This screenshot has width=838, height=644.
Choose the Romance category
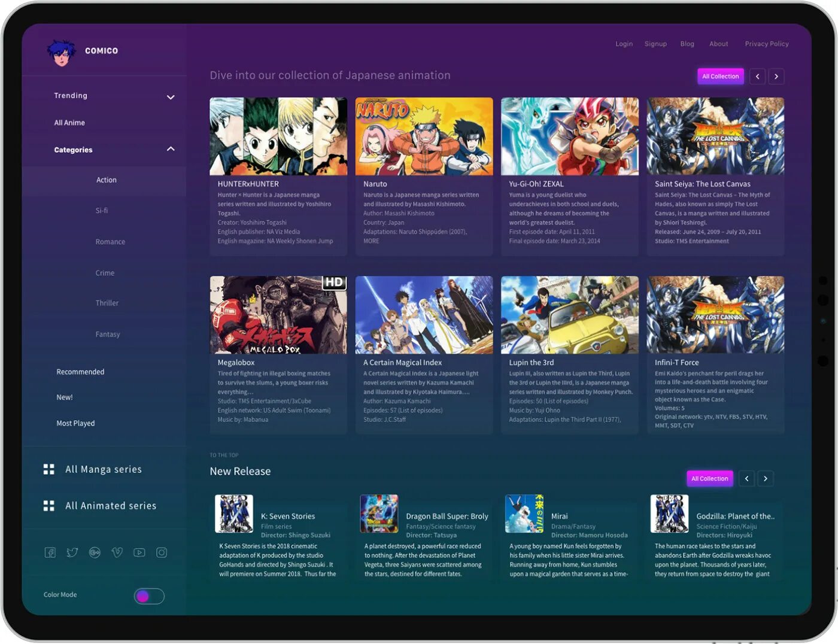(x=110, y=242)
